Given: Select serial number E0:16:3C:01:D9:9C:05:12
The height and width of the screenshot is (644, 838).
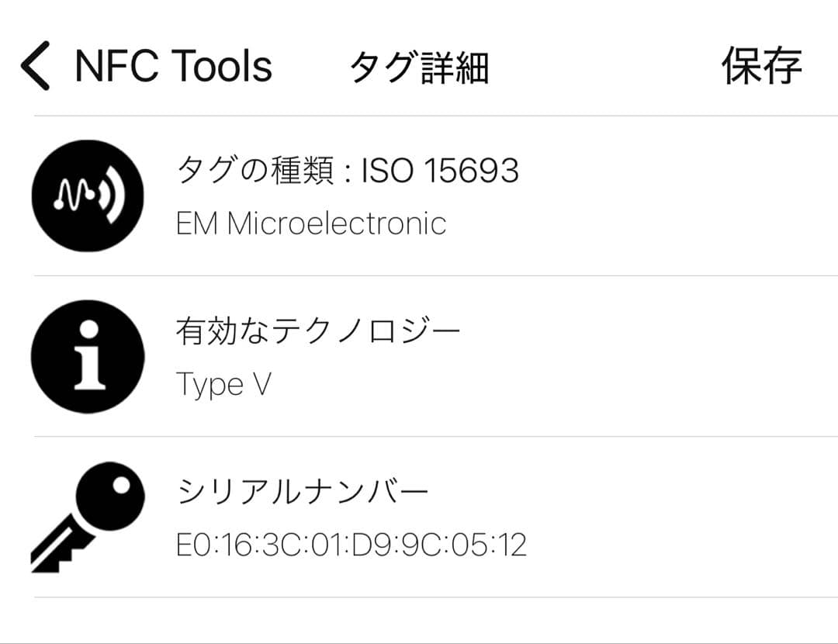Looking at the screenshot, I should 351,545.
